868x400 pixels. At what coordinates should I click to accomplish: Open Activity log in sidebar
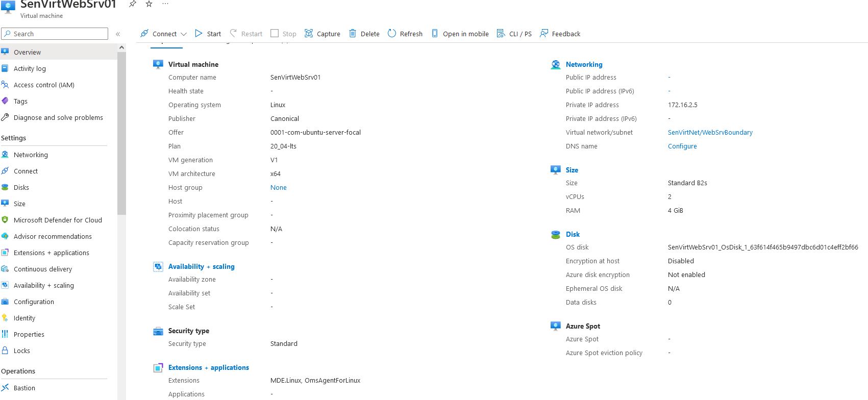coord(30,68)
